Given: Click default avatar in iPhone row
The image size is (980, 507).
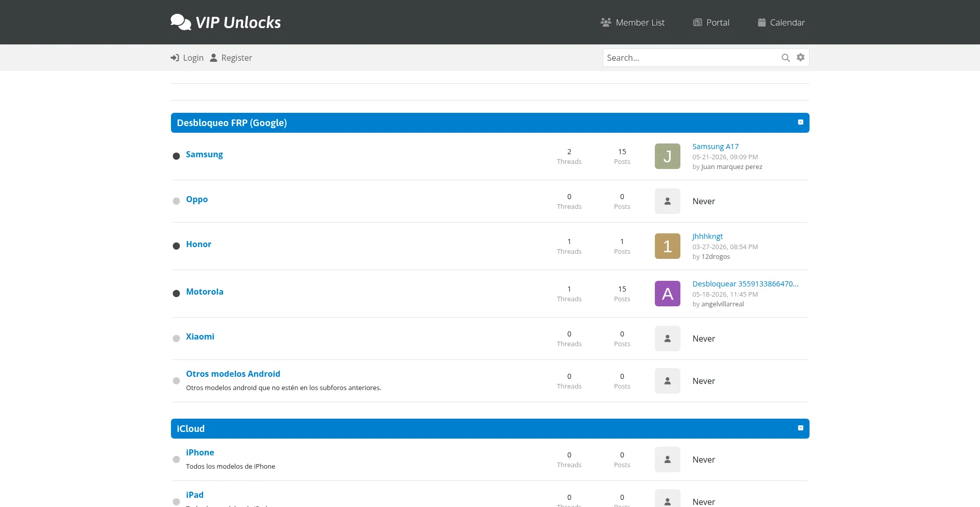Looking at the screenshot, I should click(x=667, y=460).
